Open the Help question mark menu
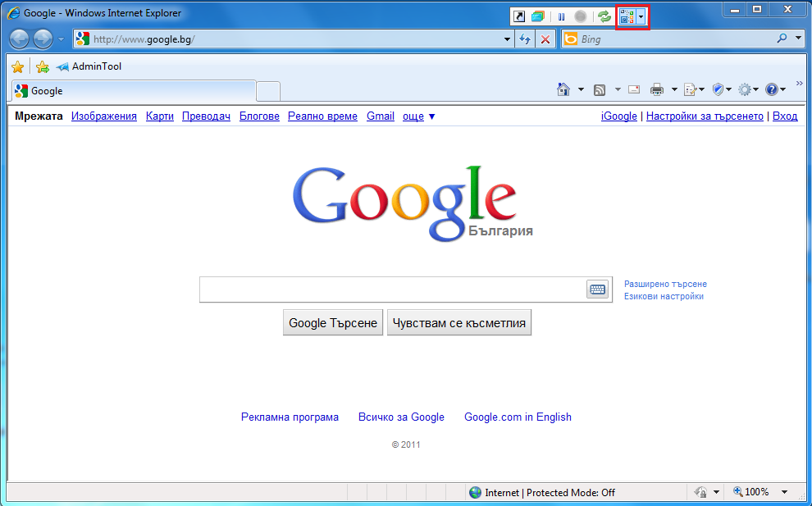The width and height of the screenshot is (812, 506). [x=775, y=90]
